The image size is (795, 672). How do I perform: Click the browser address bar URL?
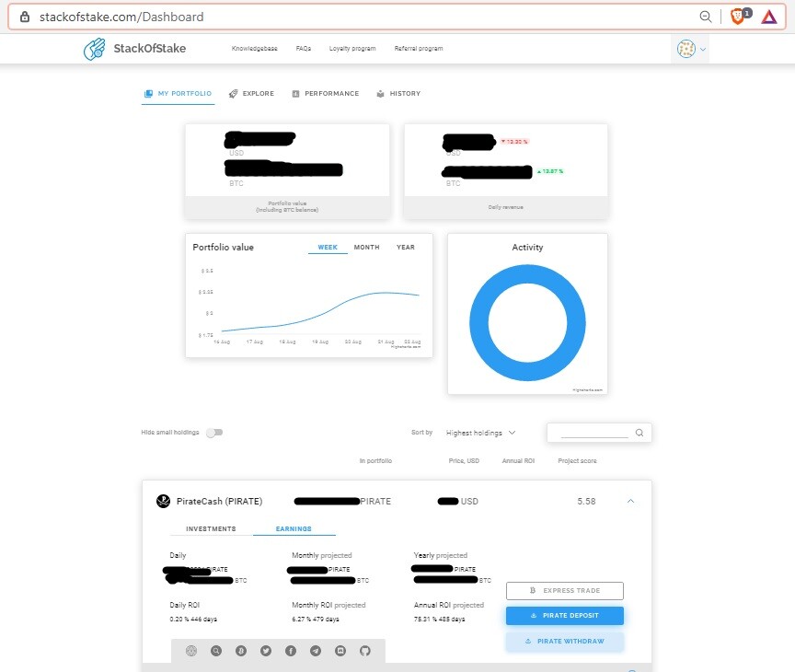pos(121,17)
